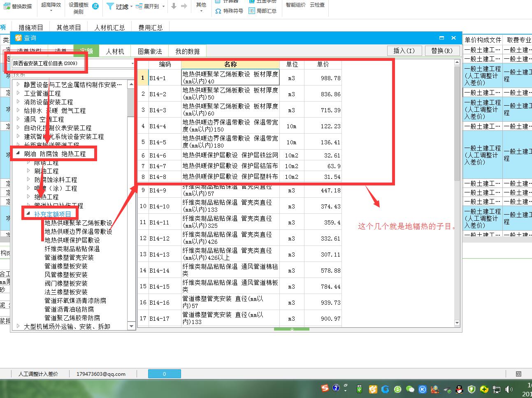Click the 插入(I) button
The width and height of the screenshot is (532, 398).
point(404,51)
